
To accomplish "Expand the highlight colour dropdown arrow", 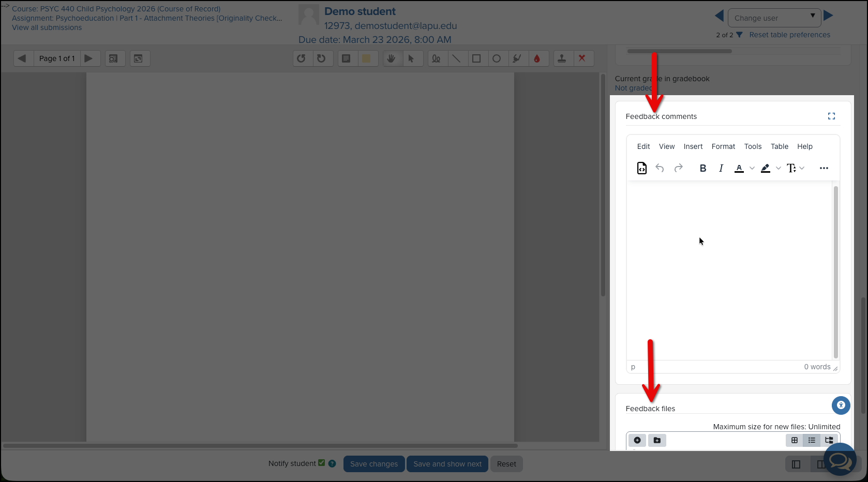I will (779, 168).
